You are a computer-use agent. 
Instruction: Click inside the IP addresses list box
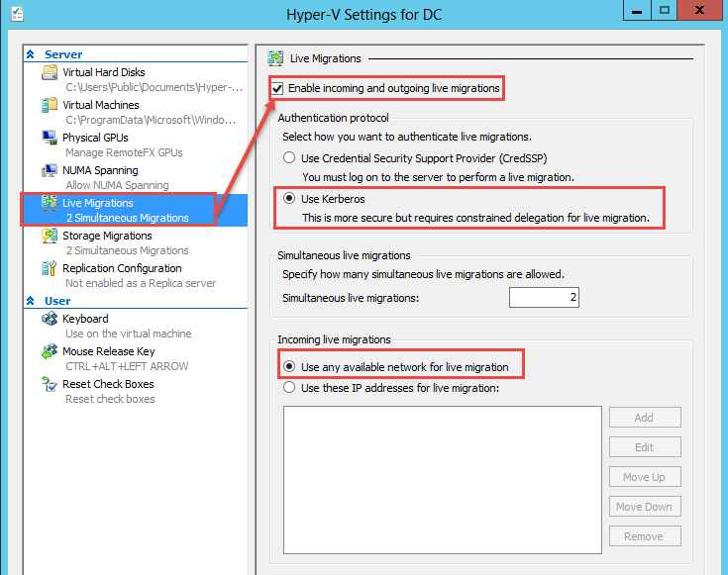tap(443, 480)
